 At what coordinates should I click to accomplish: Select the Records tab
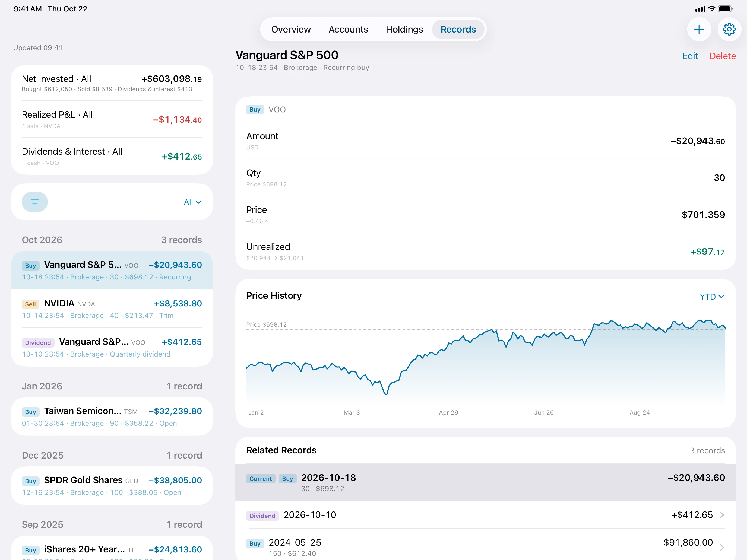pyautogui.click(x=458, y=29)
